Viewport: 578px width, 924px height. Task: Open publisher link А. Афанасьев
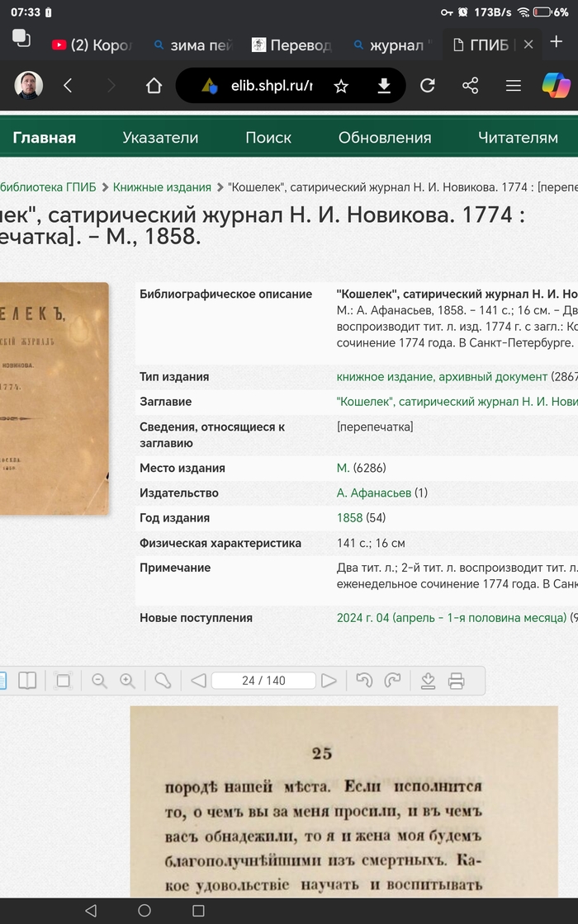point(373,493)
